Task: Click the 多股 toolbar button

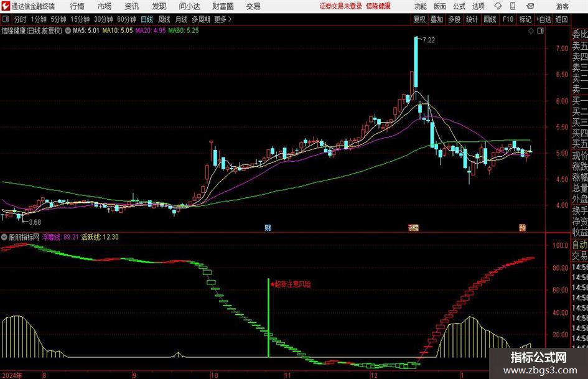Action: [x=454, y=19]
